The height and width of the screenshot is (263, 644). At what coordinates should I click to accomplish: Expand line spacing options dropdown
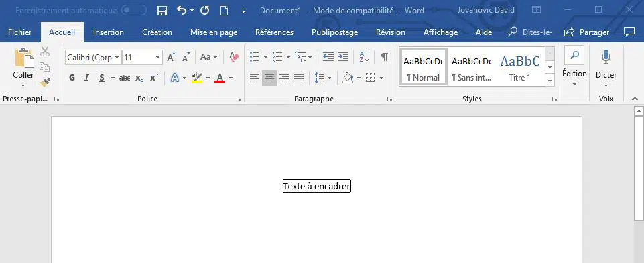click(x=329, y=78)
